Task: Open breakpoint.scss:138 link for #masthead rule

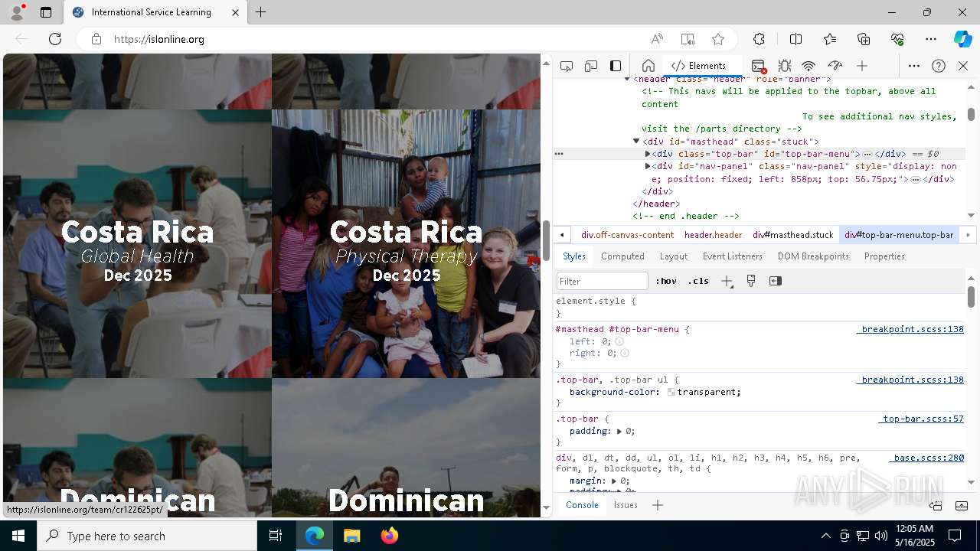Action: tap(910, 329)
